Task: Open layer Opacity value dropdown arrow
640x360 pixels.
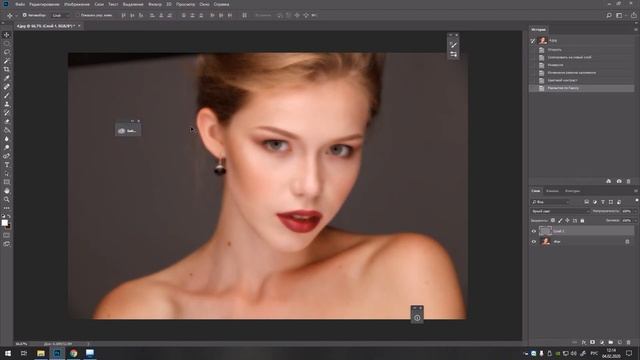Action: 636,211
